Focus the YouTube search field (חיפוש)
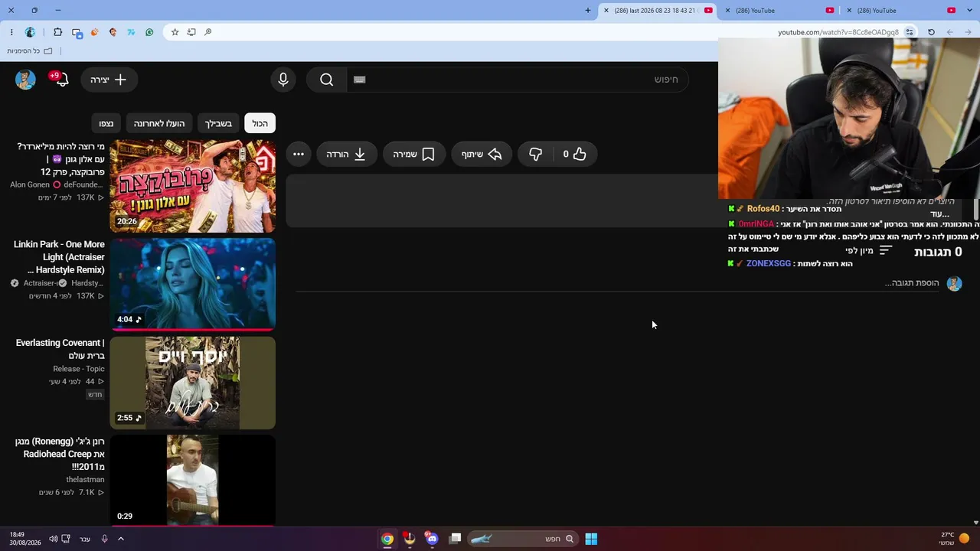 pos(518,80)
